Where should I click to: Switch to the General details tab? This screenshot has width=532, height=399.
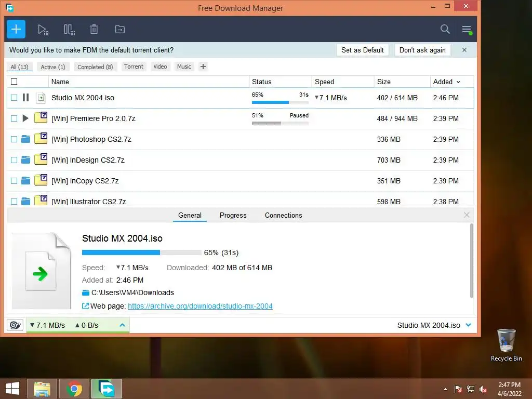(190, 215)
